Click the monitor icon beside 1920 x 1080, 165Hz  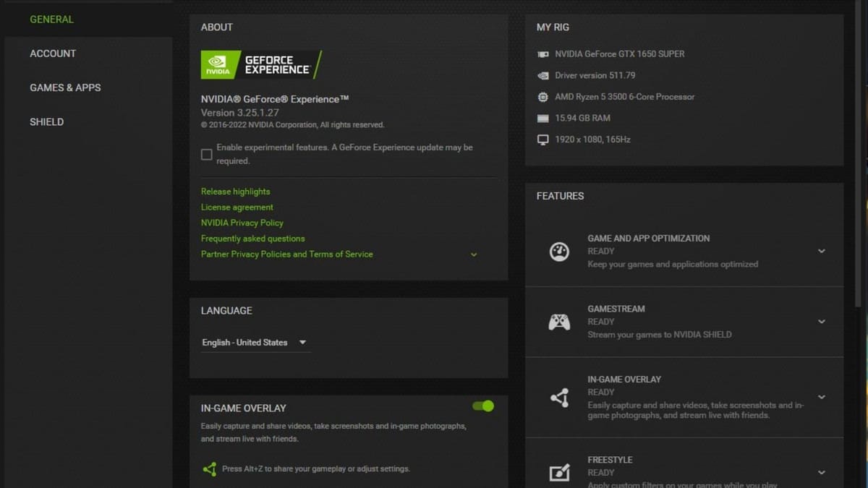(x=544, y=139)
